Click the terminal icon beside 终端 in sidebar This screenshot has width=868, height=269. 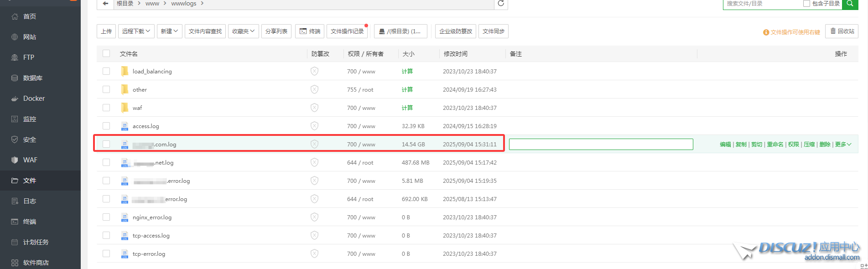pyautogui.click(x=15, y=222)
